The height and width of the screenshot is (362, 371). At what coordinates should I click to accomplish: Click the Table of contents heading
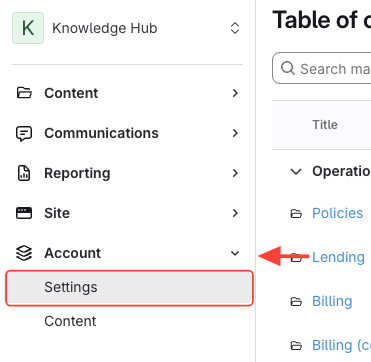[x=322, y=20]
